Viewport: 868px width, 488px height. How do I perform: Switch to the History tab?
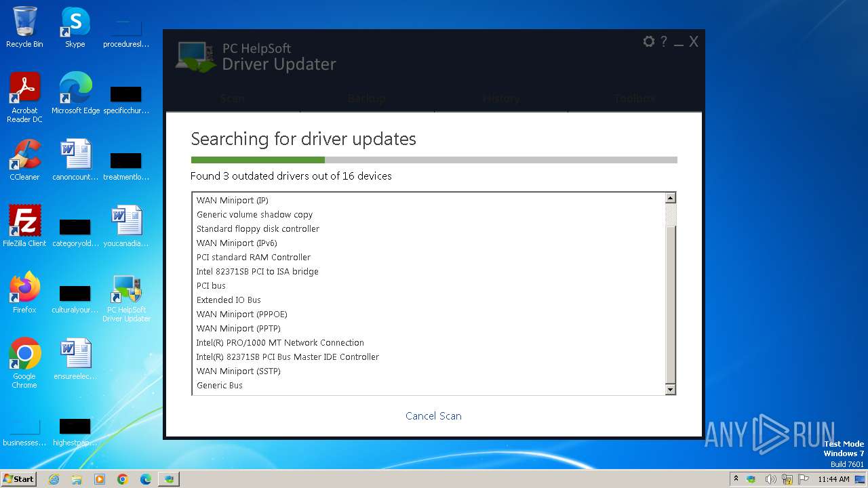pyautogui.click(x=500, y=98)
